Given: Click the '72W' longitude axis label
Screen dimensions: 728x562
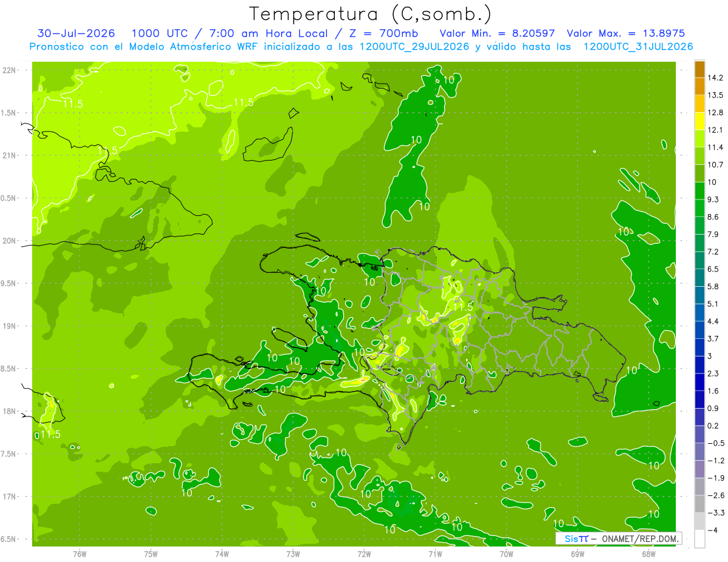Looking at the screenshot, I should pyautogui.click(x=365, y=554).
